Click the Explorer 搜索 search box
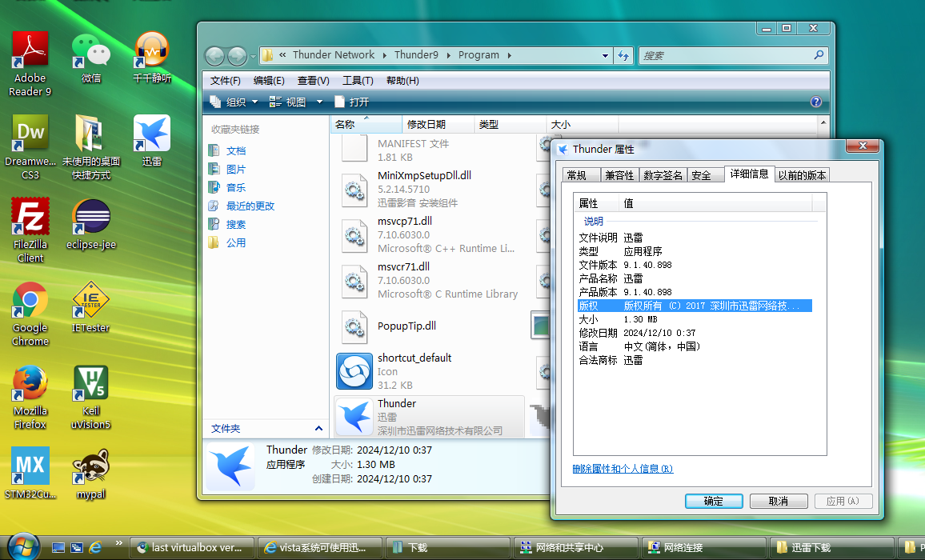Screen dimensions: 925x560 [x=733, y=55]
